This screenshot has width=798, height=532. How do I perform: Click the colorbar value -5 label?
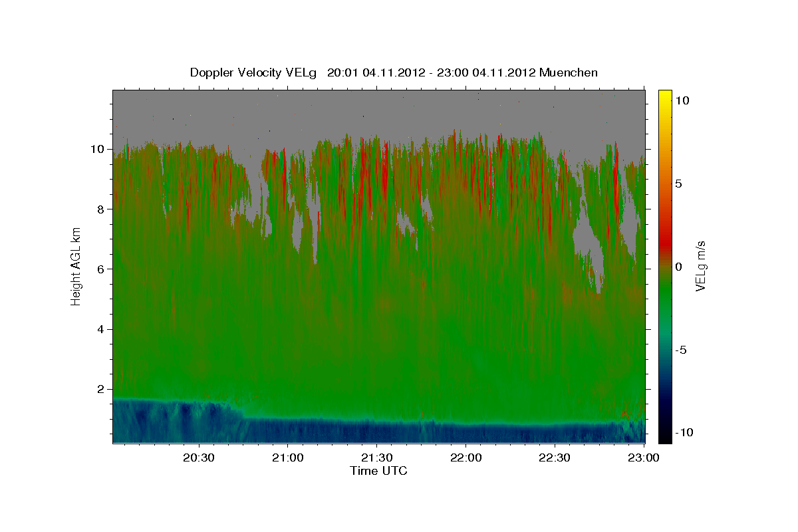(x=681, y=349)
